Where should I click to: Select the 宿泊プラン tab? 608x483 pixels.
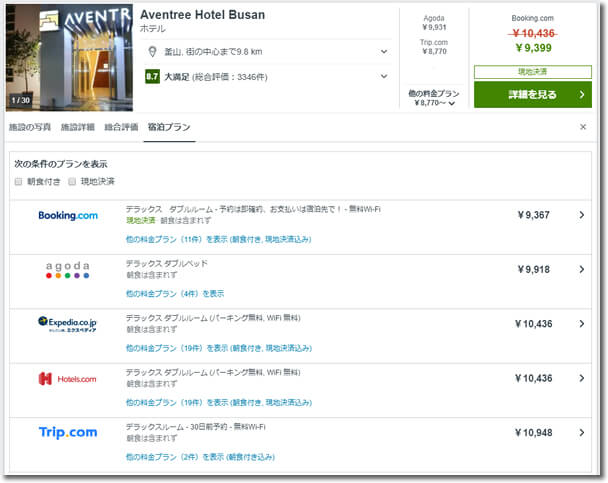click(169, 127)
